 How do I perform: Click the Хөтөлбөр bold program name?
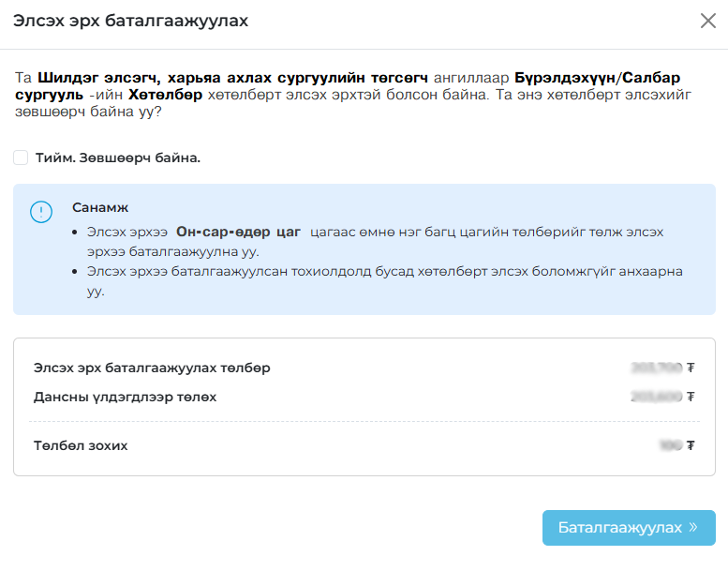pyautogui.click(x=165, y=95)
